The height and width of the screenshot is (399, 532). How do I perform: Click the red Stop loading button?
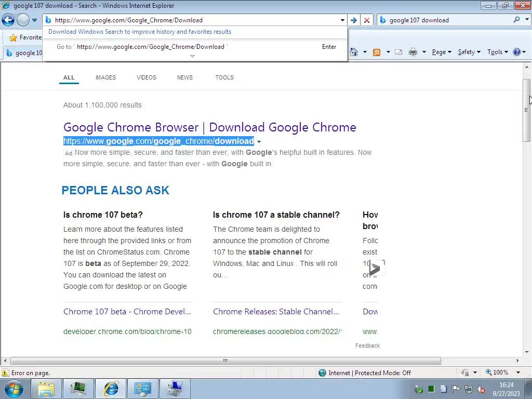pyautogui.click(x=367, y=20)
